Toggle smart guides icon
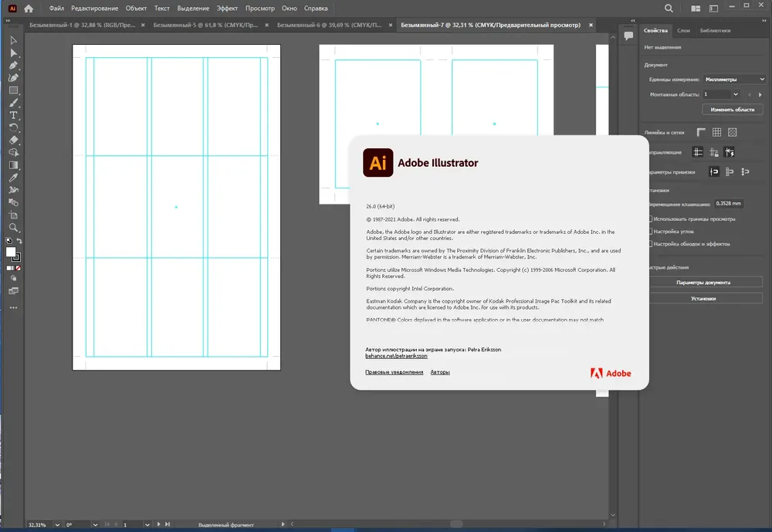This screenshot has width=772, height=532. pos(730,152)
